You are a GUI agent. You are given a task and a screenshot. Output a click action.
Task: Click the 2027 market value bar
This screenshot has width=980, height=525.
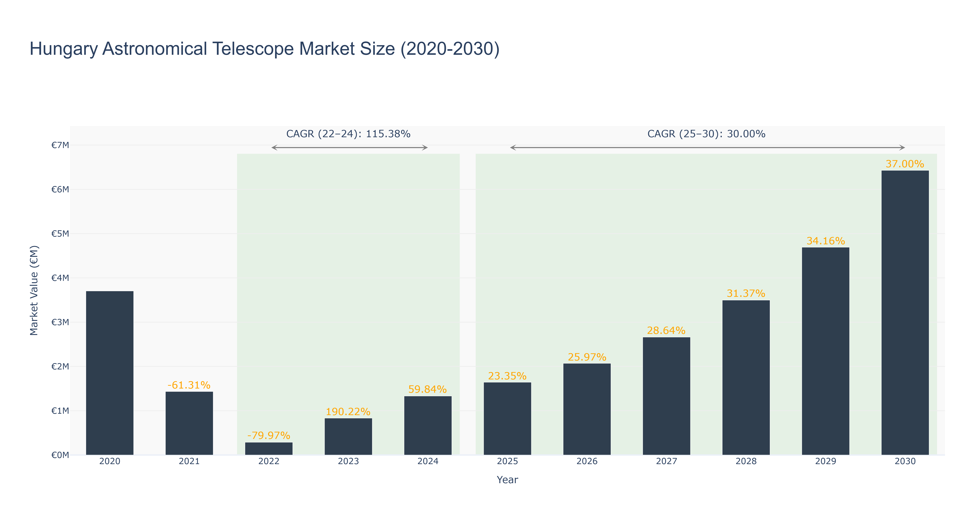666,396
